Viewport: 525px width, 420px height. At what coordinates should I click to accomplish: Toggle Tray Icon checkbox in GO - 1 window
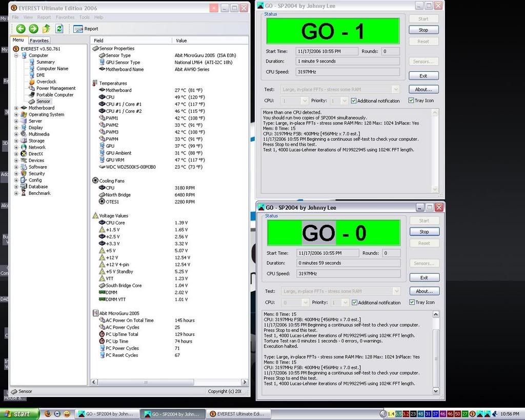(411, 100)
